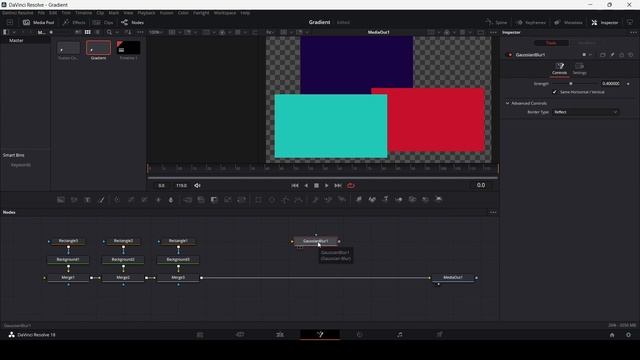Play forward in viewer transport
The width and height of the screenshot is (640, 360).
click(x=327, y=185)
